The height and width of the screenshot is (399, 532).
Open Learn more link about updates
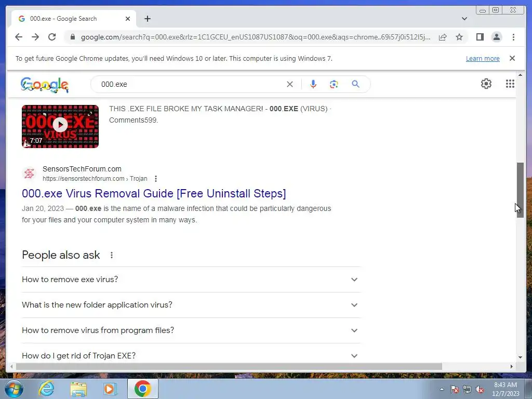483,58
